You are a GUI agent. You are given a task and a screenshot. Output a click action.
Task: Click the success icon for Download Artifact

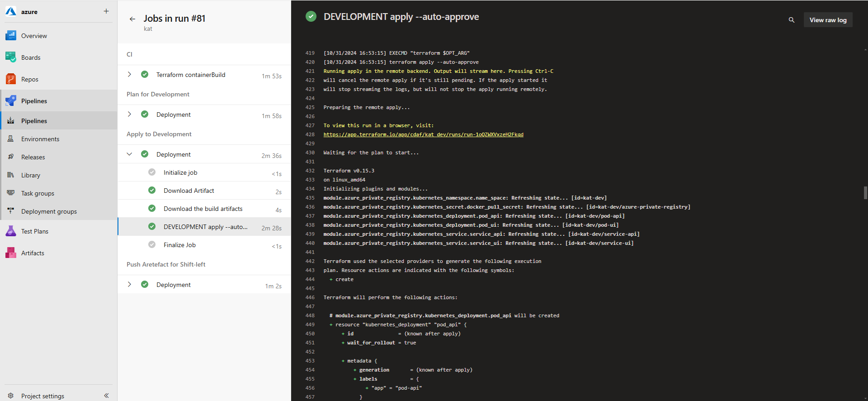152,190
